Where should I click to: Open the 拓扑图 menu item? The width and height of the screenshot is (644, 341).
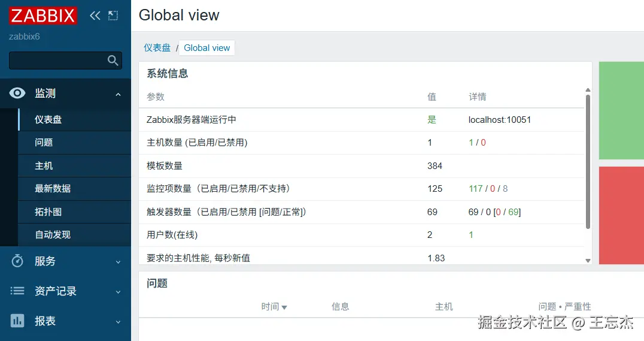[x=74, y=212]
